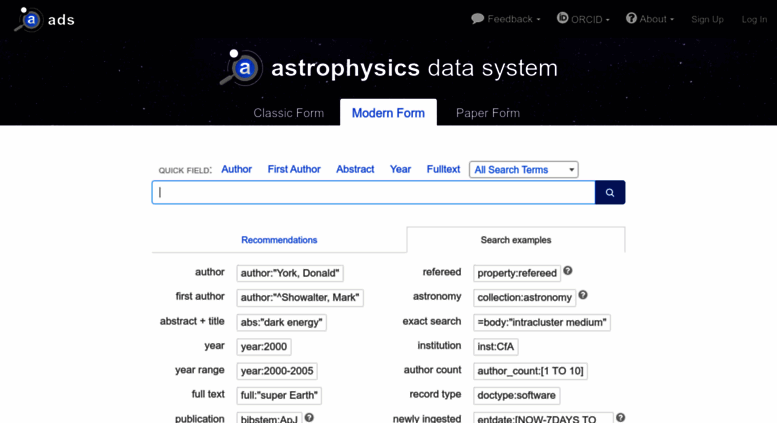Click the Log In link
777x423 pixels.
[754, 19]
